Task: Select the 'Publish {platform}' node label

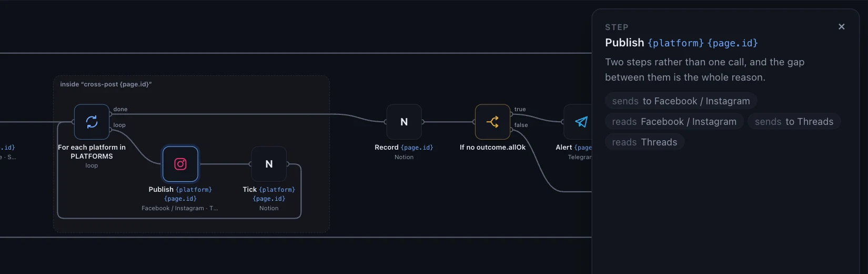Action: 180,194
